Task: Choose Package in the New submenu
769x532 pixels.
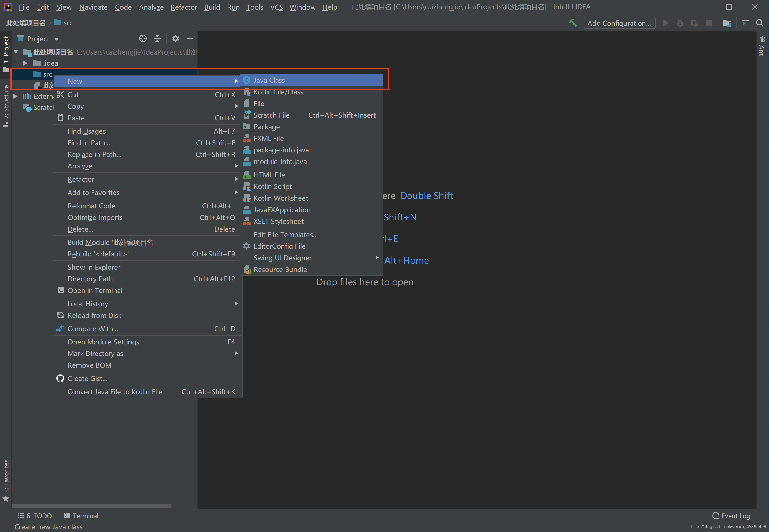Action: [x=266, y=127]
